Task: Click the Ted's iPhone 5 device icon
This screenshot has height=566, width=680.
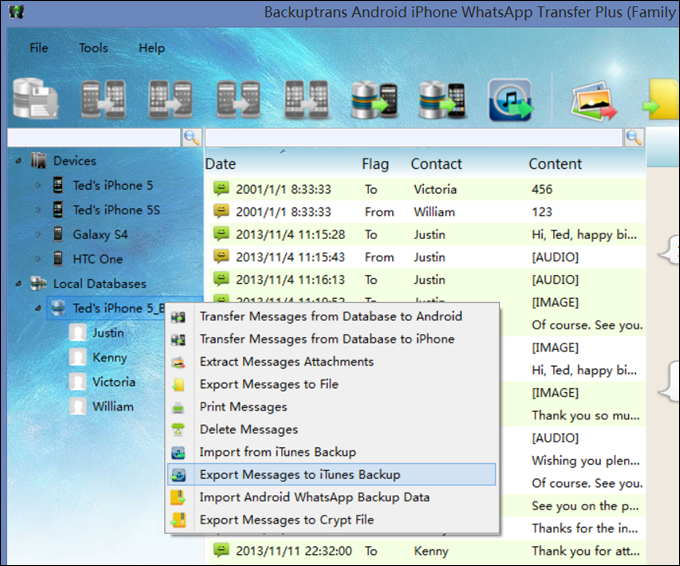Action: (x=58, y=185)
